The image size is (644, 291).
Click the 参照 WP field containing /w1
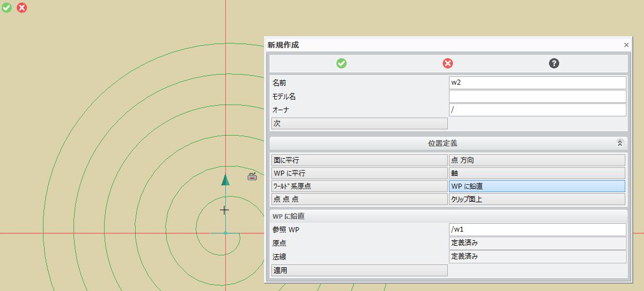point(538,229)
